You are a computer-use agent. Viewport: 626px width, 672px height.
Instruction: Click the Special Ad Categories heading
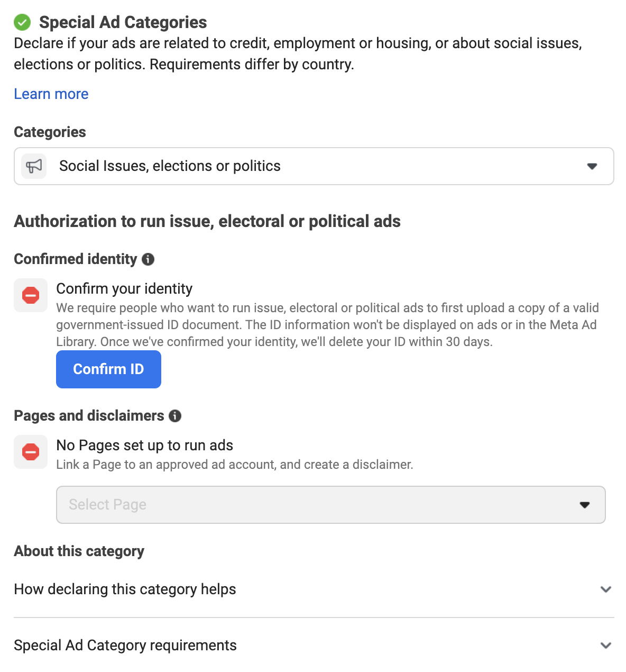tap(123, 22)
